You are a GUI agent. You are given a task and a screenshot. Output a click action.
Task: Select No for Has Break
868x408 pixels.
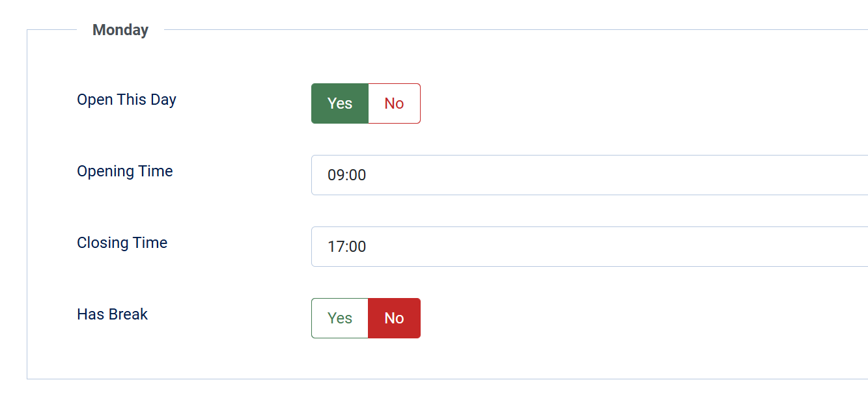pyautogui.click(x=394, y=318)
